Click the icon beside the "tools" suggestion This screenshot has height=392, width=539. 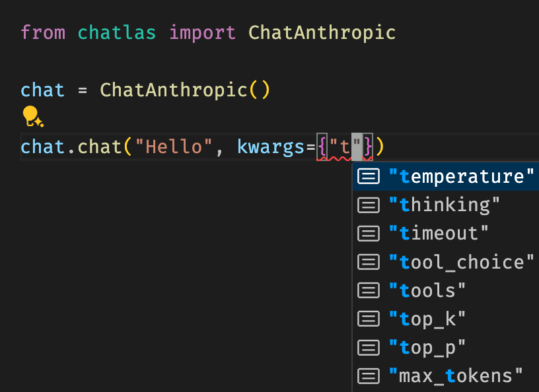pyautogui.click(x=369, y=290)
